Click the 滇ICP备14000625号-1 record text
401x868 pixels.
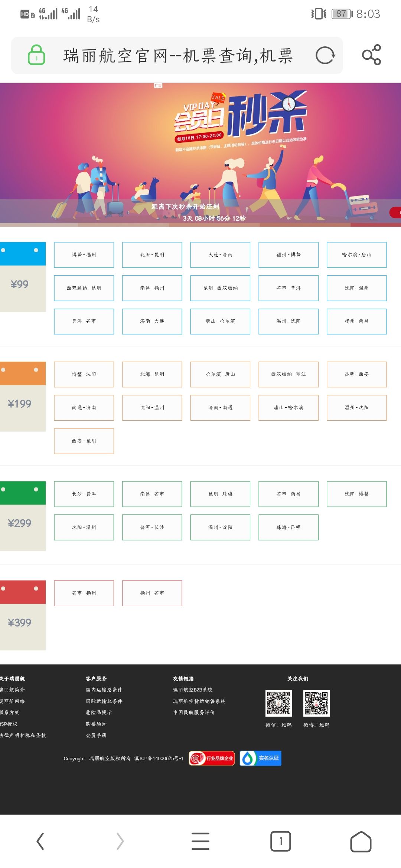coord(159,759)
